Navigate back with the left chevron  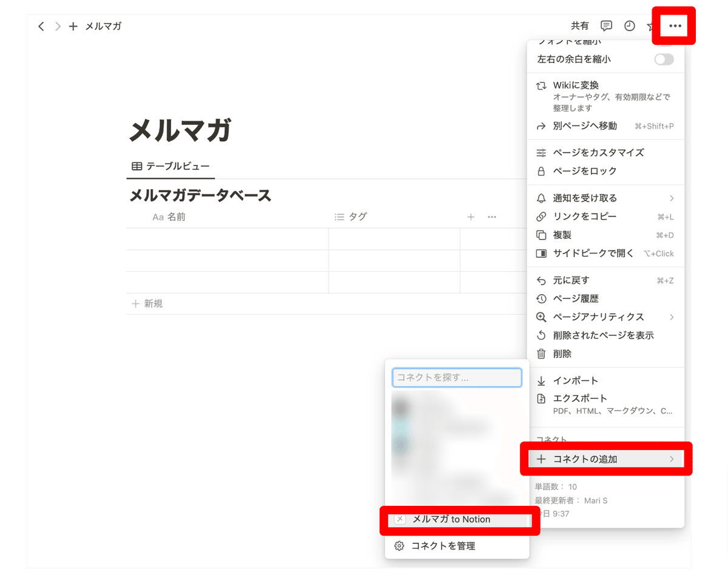(x=41, y=26)
